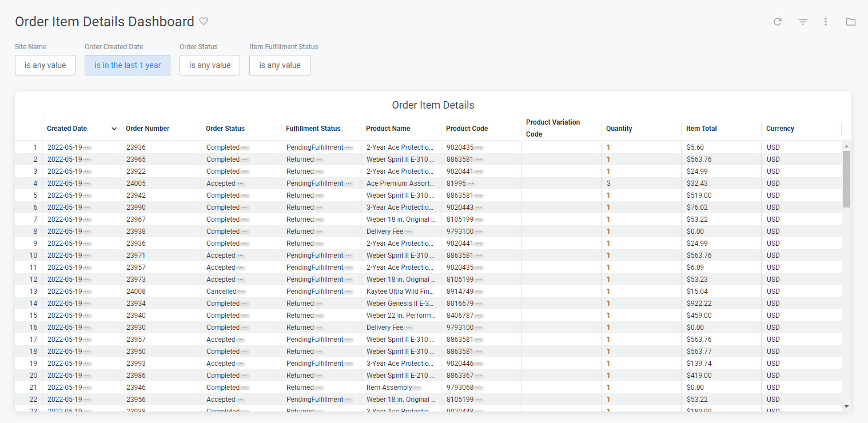868x423 pixels.
Task: Open drill menu on the Cancelled order status
Action: (240, 291)
